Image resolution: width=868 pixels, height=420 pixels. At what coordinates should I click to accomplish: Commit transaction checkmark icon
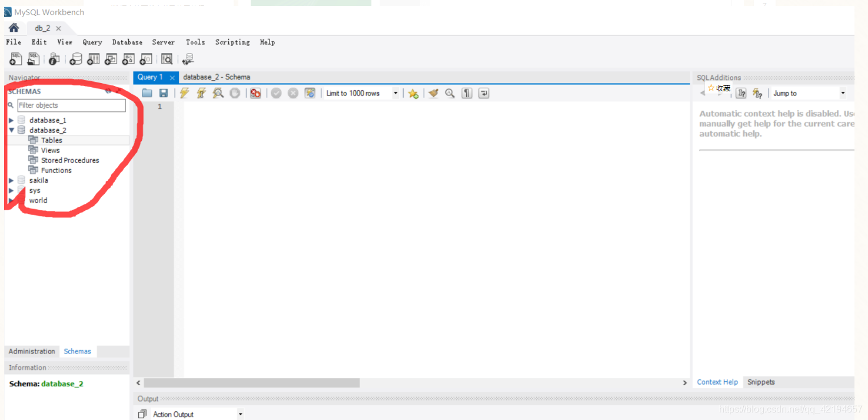click(276, 93)
